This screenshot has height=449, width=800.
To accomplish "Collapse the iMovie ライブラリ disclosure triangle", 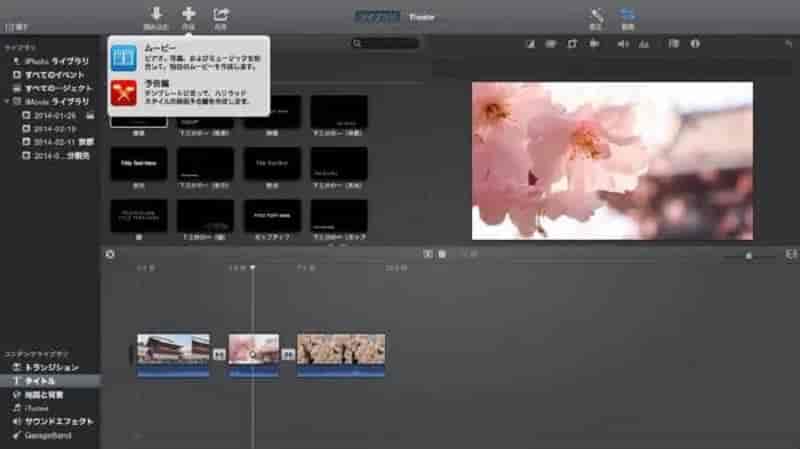I will pyautogui.click(x=7, y=102).
